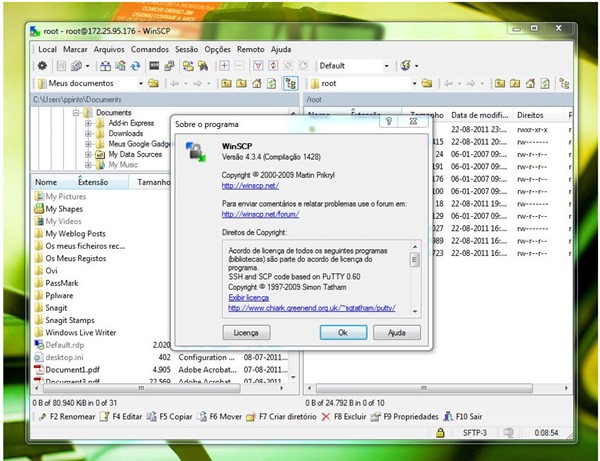Open the Marcar menu

(x=75, y=49)
